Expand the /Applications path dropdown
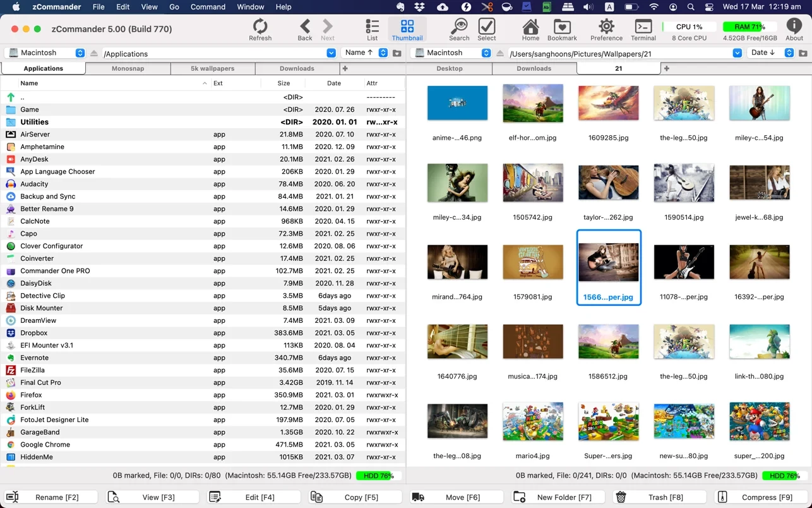The width and height of the screenshot is (812, 508). 331,54
